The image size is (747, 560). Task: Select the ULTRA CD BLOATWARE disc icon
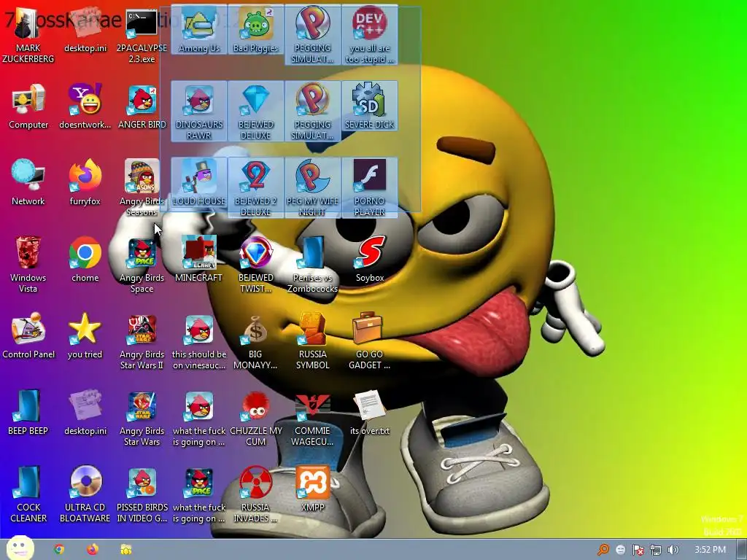tap(85, 494)
